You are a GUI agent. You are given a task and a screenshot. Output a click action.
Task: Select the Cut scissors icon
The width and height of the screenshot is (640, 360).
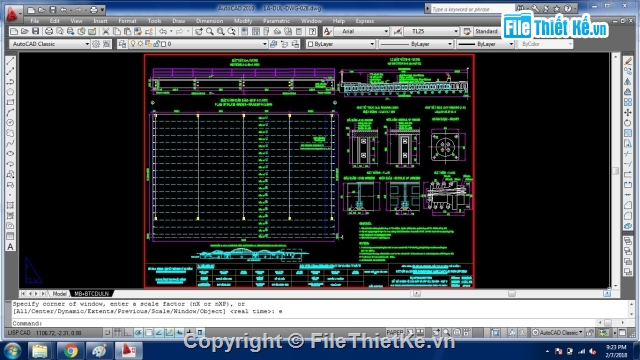106,31
